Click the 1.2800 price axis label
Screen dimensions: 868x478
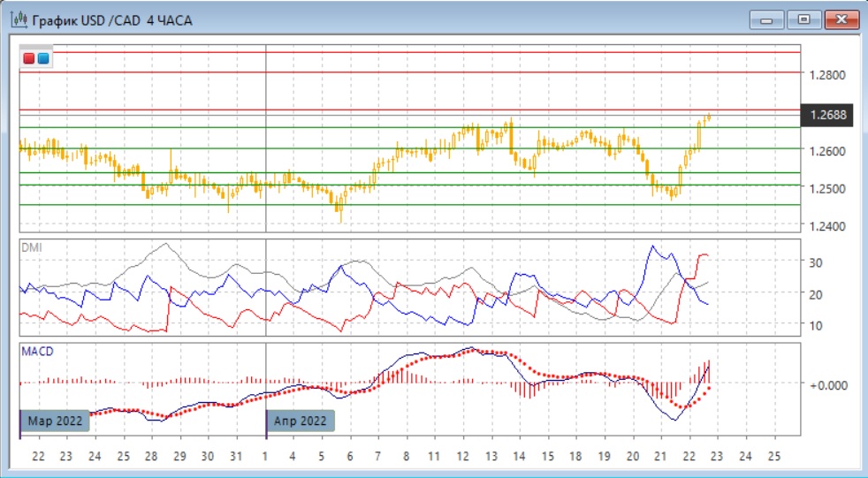coord(826,76)
